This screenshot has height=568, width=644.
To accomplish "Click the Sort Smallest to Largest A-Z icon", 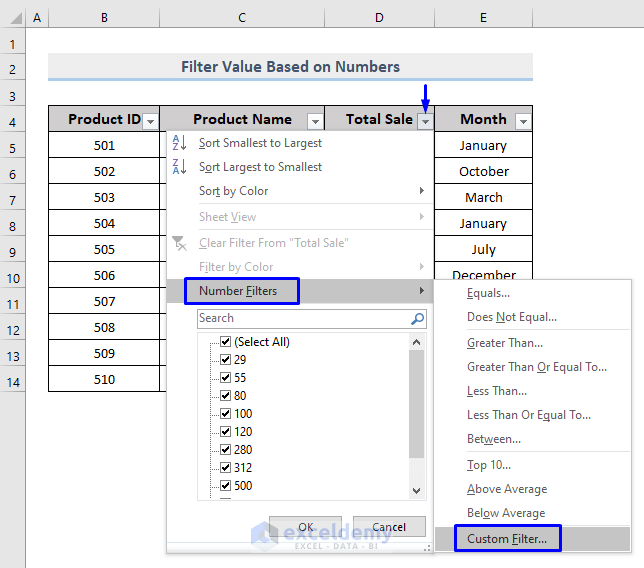I will coord(179,143).
